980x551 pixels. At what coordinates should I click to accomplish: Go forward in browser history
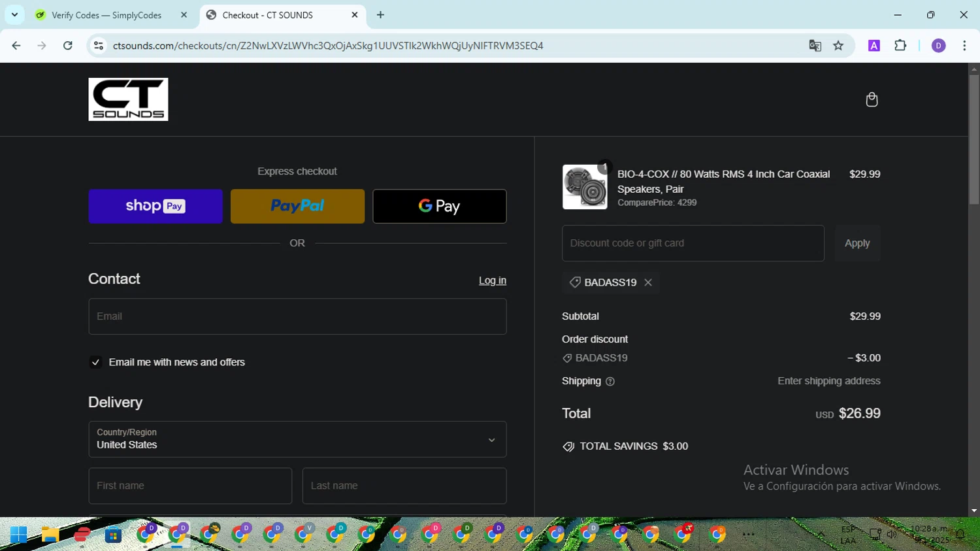tap(42, 46)
